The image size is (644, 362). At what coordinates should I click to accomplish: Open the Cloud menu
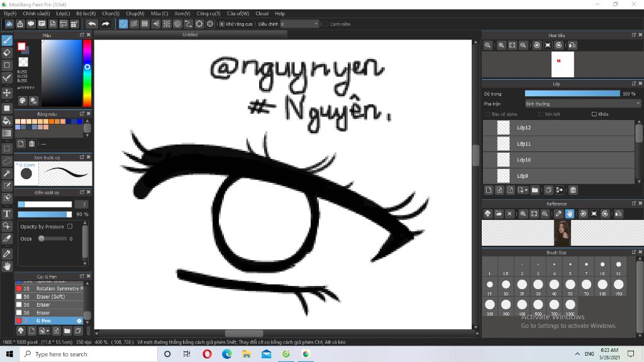click(x=262, y=14)
